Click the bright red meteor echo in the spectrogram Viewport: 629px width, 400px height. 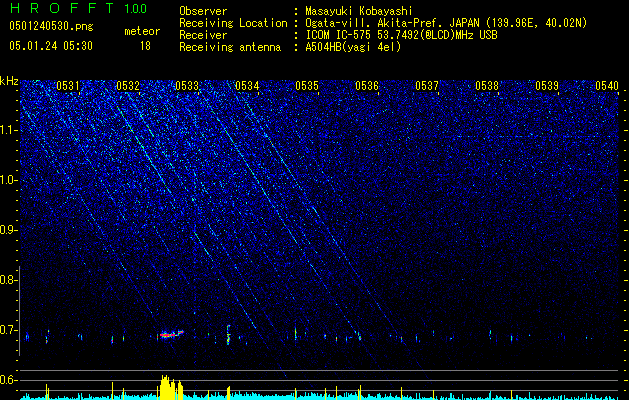(x=172, y=334)
